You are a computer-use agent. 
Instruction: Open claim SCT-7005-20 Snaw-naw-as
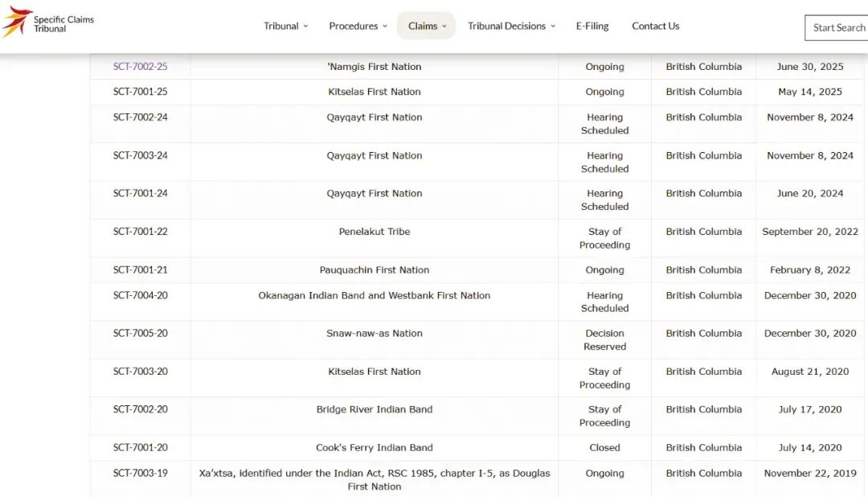pos(141,334)
